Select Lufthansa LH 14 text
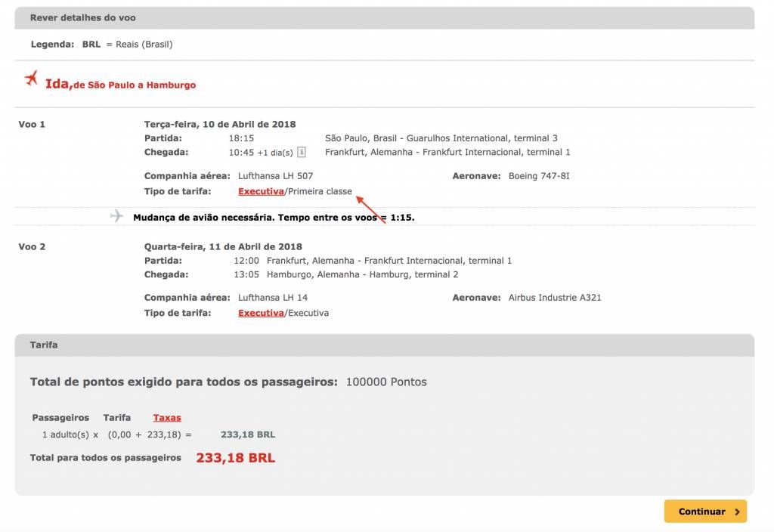Image resolution: width=774 pixels, height=532 pixels. 273,298
